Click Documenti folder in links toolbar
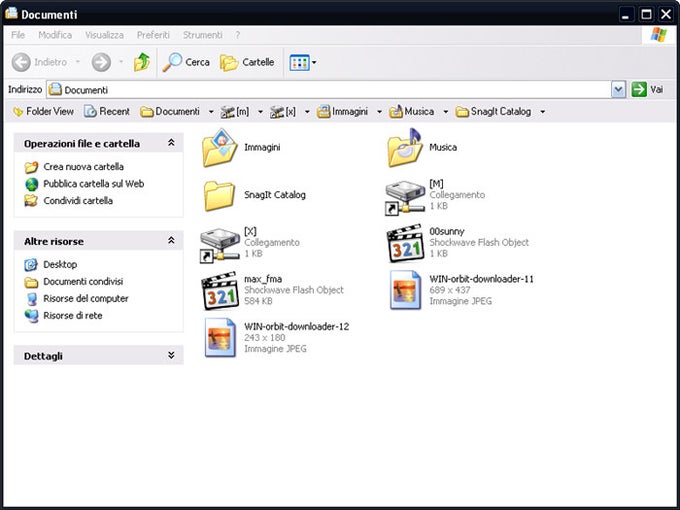Image resolution: width=680 pixels, height=510 pixels. [x=170, y=112]
